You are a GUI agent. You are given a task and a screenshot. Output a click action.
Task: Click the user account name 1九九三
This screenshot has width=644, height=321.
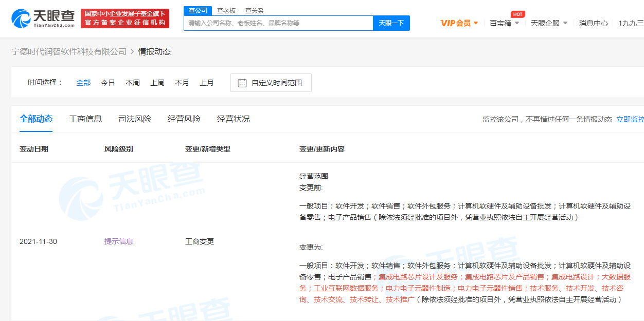[631, 23]
